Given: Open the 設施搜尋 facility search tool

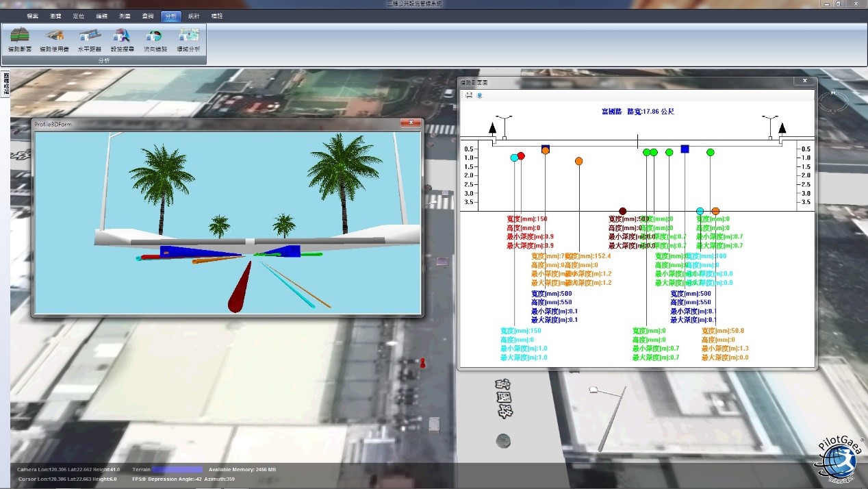Looking at the screenshot, I should [x=122, y=40].
